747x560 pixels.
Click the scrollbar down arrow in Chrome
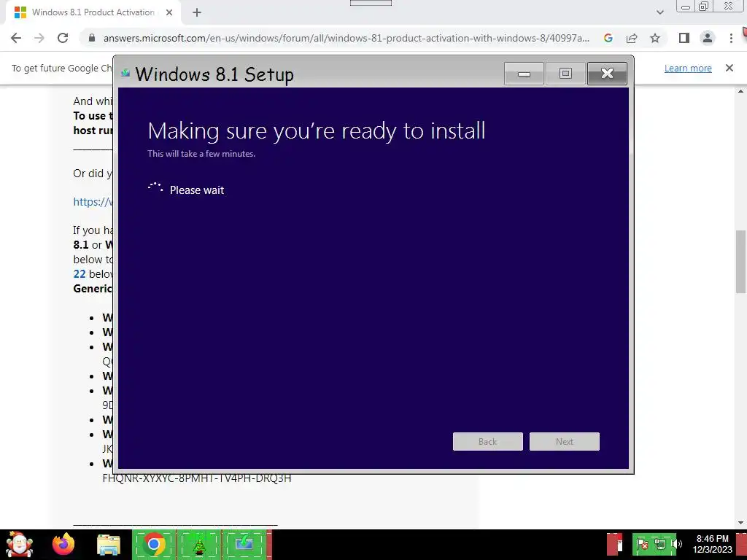[x=741, y=523]
